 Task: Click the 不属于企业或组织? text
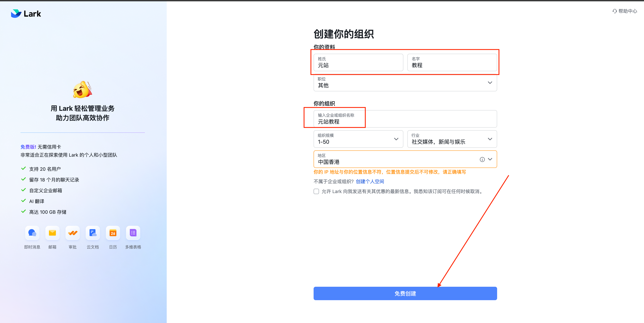[333, 182]
